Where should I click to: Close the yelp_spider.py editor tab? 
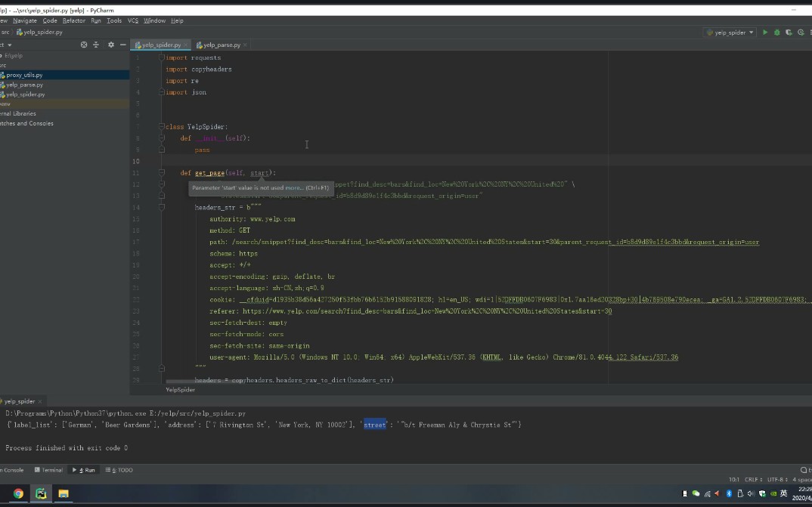[185, 45]
